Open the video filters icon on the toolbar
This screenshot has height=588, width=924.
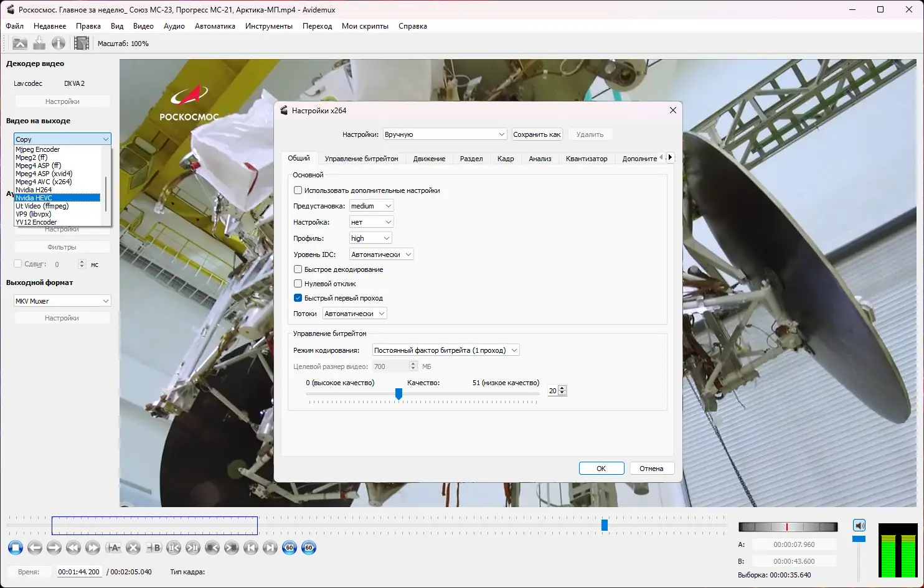click(82, 43)
